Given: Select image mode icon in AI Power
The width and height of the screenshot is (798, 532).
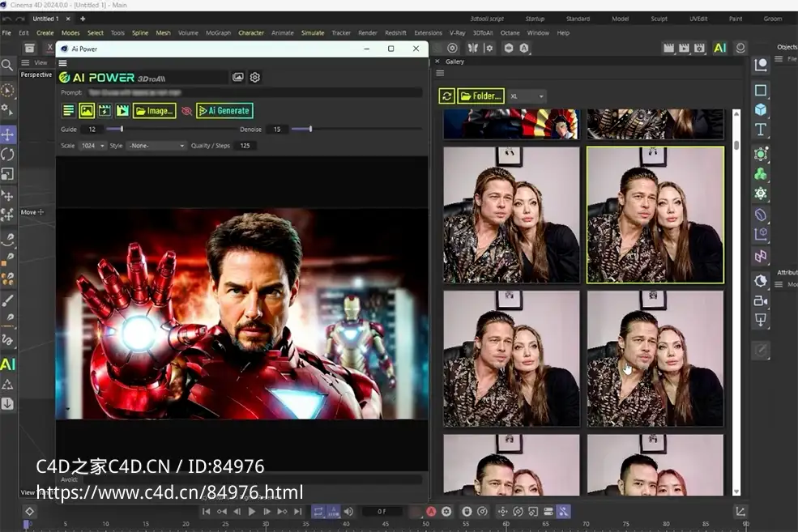Looking at the screenshot, I should click(87, 110).
